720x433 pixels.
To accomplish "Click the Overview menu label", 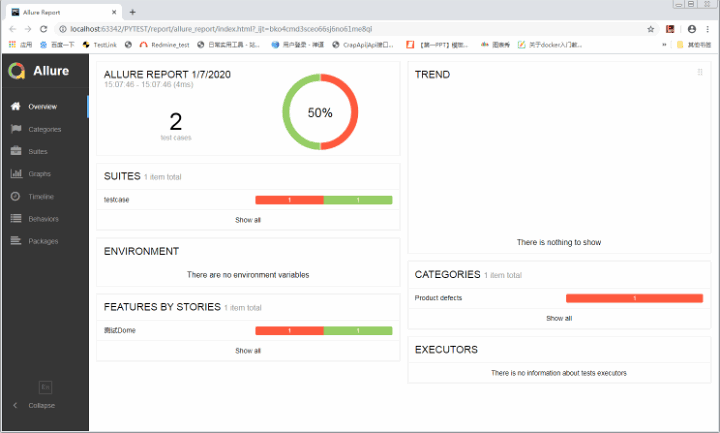I will click(x=43, y=107).
